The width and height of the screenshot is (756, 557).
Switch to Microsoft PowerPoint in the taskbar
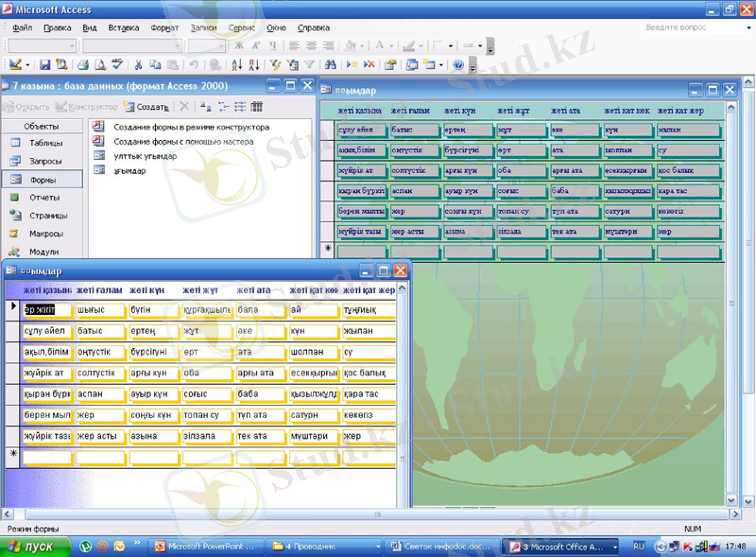click(202, 547)
